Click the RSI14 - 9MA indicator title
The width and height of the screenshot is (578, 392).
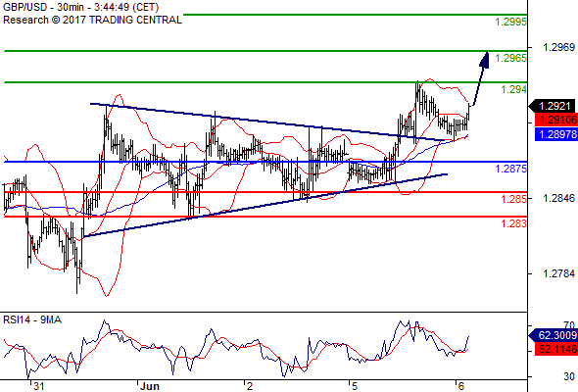(x=32, y=319)
